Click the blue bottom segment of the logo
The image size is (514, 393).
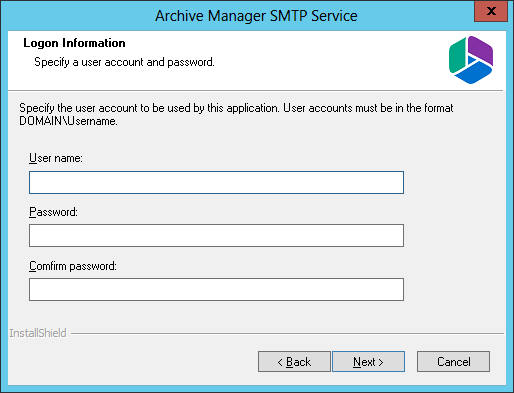point(473,73)
